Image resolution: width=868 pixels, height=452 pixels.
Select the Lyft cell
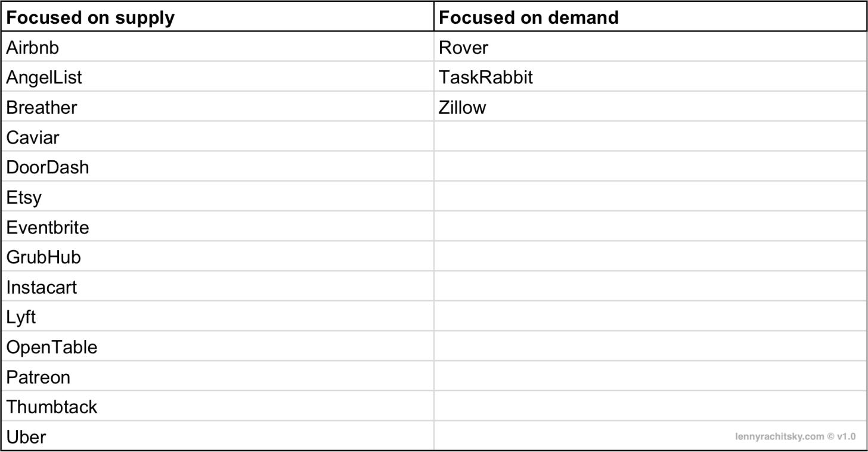(217, 316)
